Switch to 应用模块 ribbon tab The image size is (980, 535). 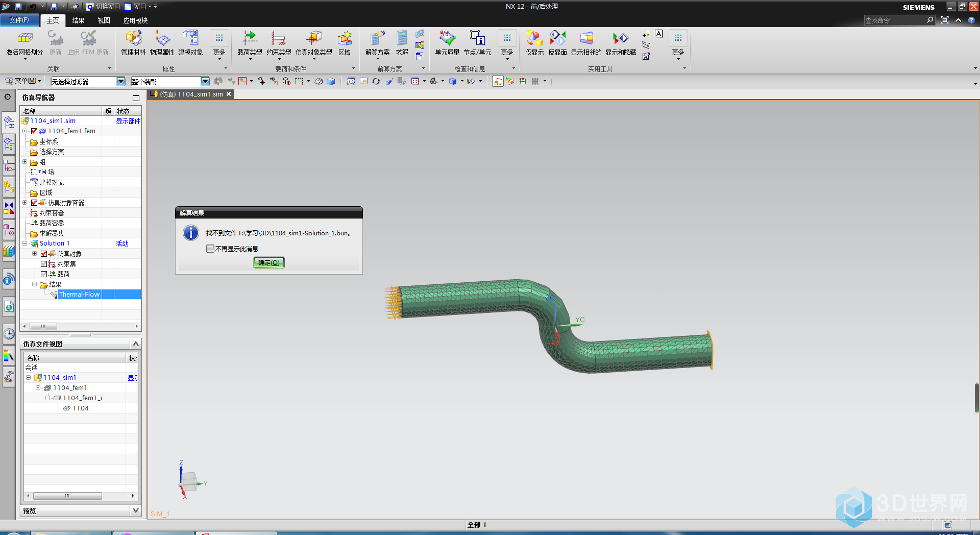[135, 20]
